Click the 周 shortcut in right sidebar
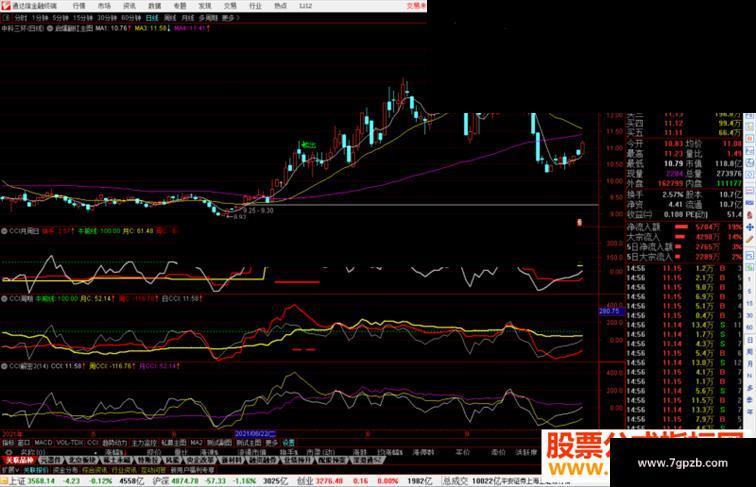Image resolution: width=756 pixels, height=487 pixels. point(750,352)
